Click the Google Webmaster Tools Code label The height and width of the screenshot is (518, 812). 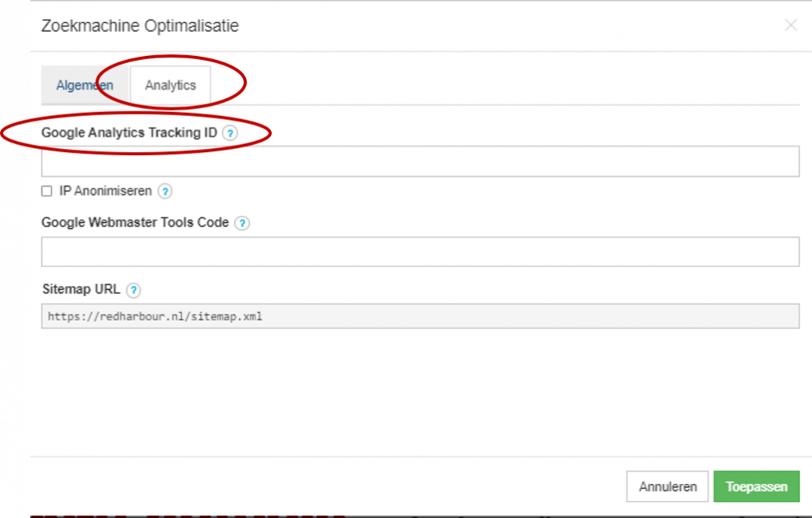pyautogui.click(x=135, y=222)
